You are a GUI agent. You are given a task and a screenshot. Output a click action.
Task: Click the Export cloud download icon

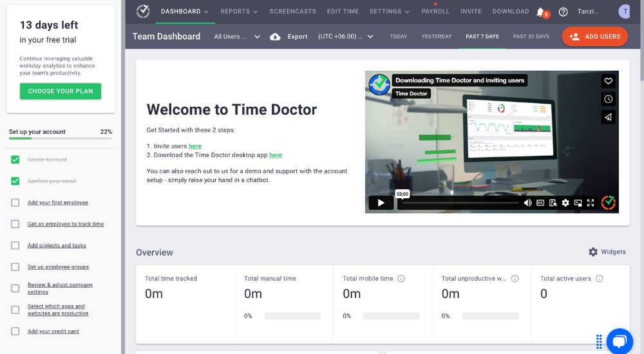coord(275,37)
